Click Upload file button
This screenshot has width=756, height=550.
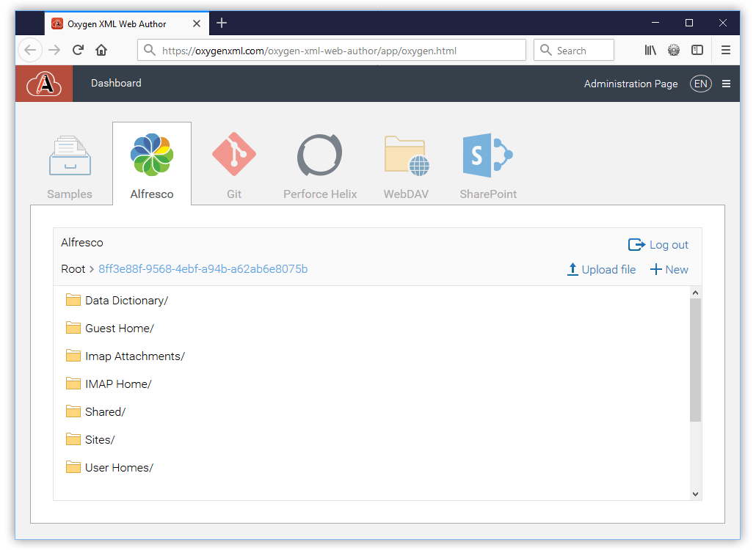tap(601, 270)
